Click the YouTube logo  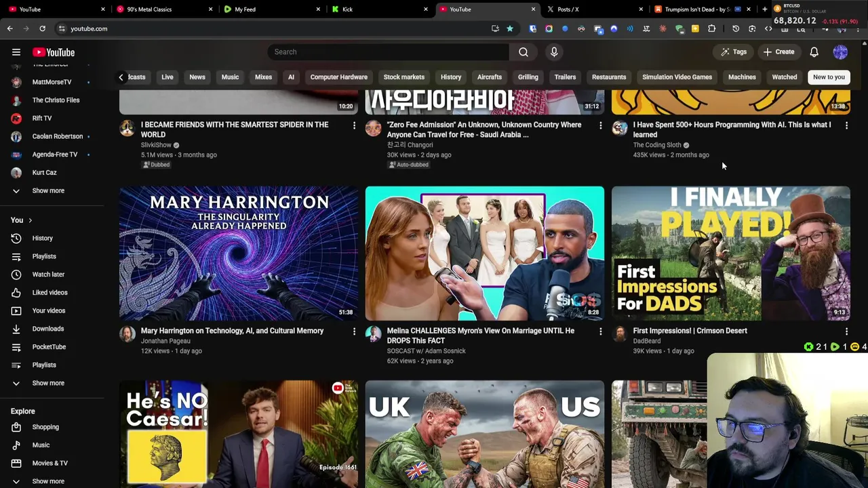click(54, 52)
